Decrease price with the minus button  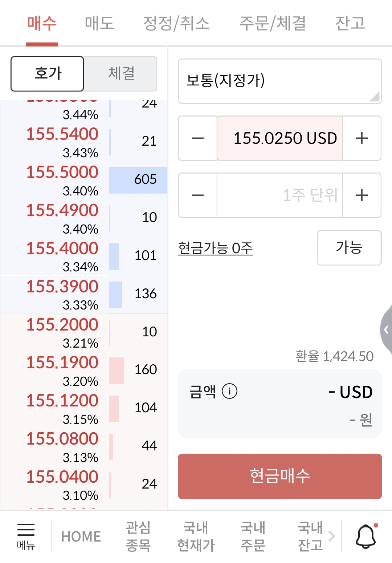(198, 138)
